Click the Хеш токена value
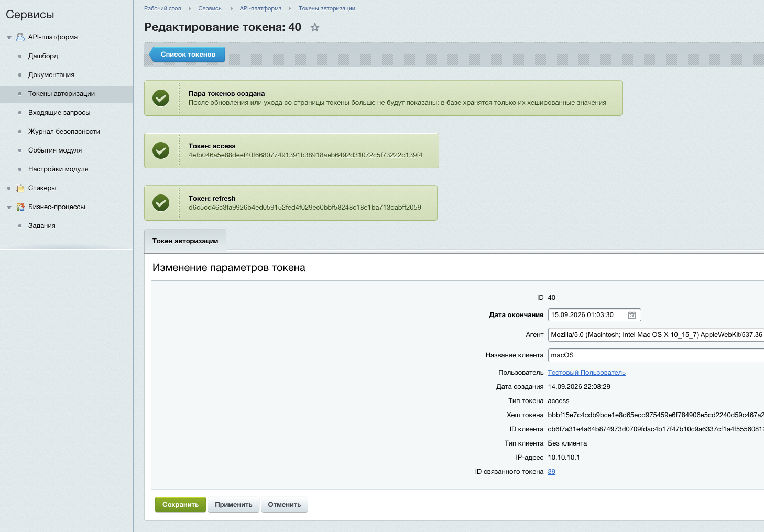Screen dimensions: 764x532 656,415
